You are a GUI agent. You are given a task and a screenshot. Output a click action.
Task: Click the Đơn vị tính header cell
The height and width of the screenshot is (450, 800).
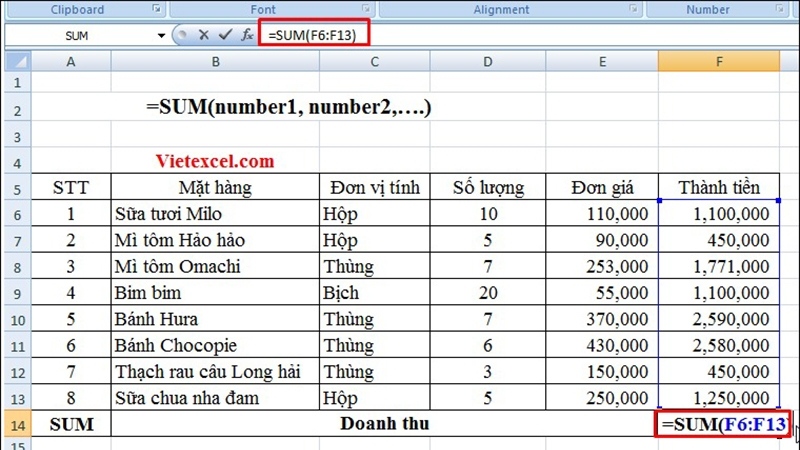(x=374, y=187)
